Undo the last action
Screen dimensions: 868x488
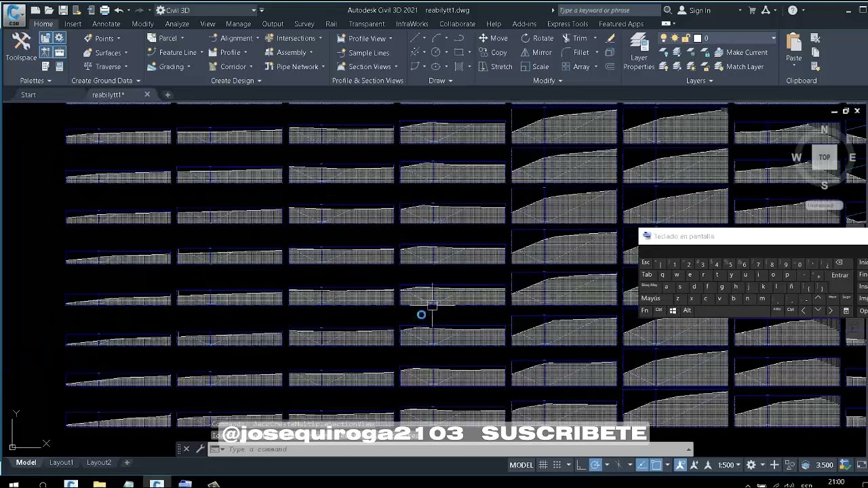tap(119, 10)
